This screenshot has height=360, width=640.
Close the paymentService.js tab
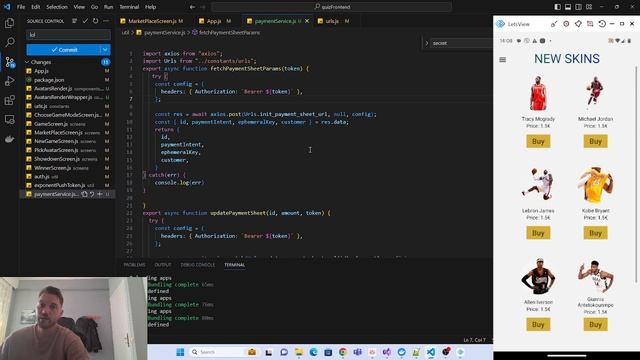click(x=307, y=21)
